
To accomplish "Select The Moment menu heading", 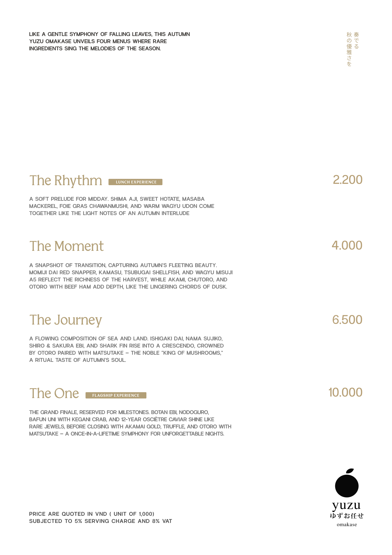I will [66, 246].
